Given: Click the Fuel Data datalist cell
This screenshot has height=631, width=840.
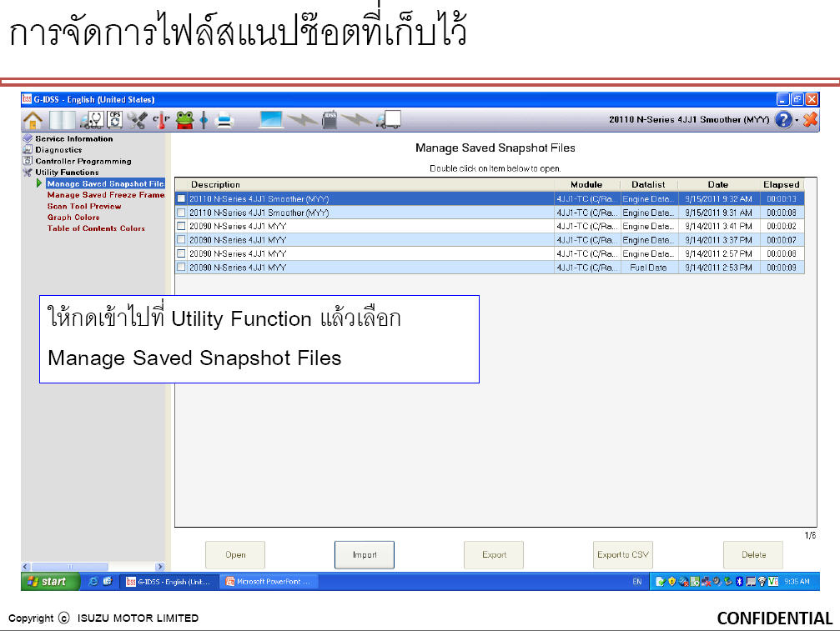Looking at the screenshot, I should 648,268.
